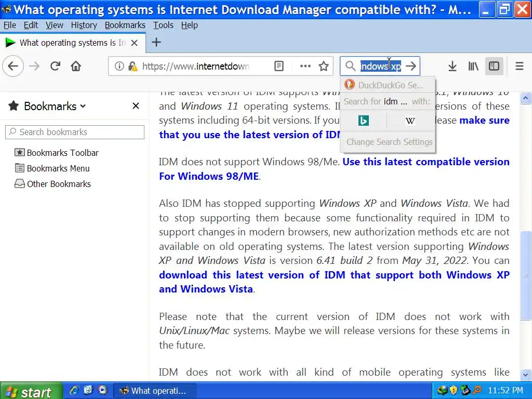Select Bookmarks Toolbar folder

tap(56, 153)
